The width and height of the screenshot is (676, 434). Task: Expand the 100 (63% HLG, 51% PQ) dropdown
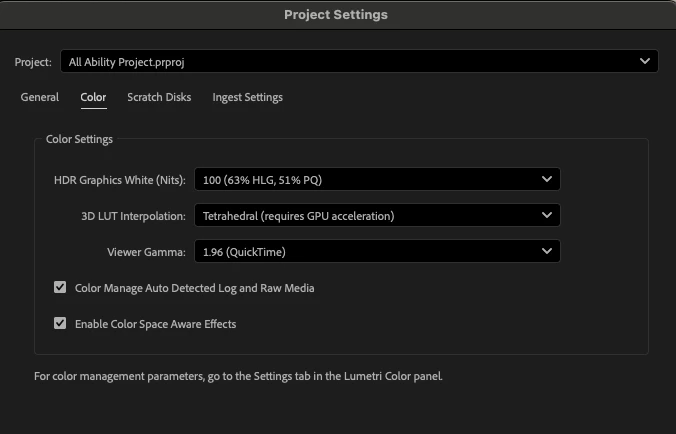(x=370, y=180)
